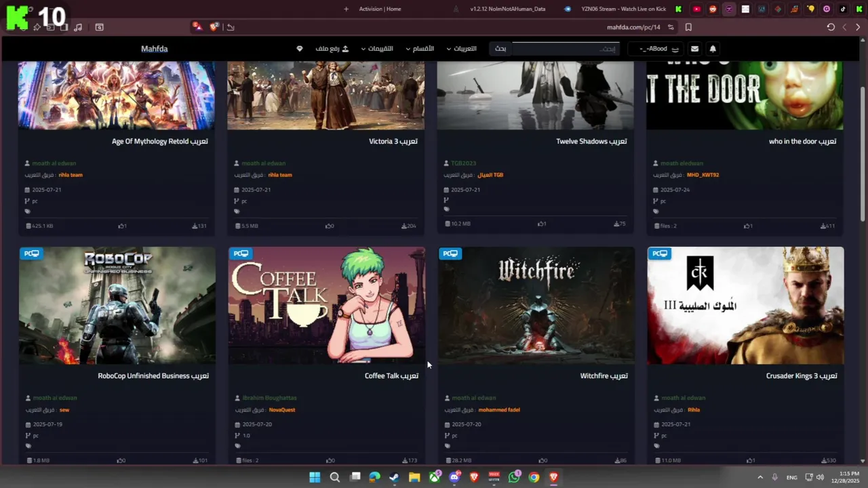Click the diamond premium icon in navbar

click(x=300, y=49)
